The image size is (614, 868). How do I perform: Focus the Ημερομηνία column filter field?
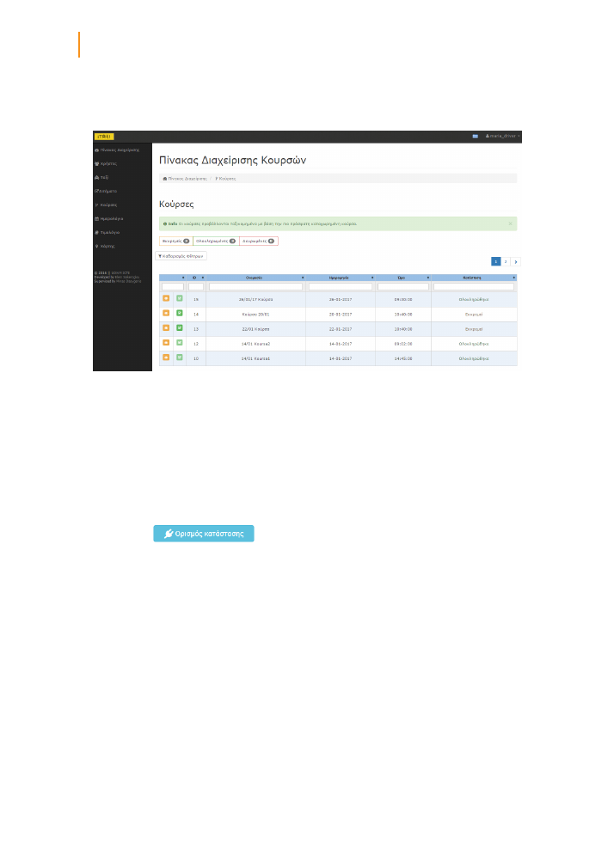tap(341, 287)
